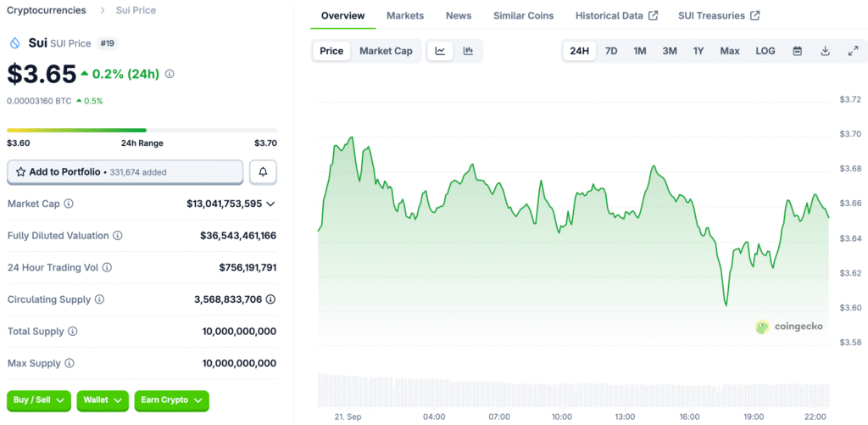Toggle the LOG scale option
868x425 pixels.
765,51
